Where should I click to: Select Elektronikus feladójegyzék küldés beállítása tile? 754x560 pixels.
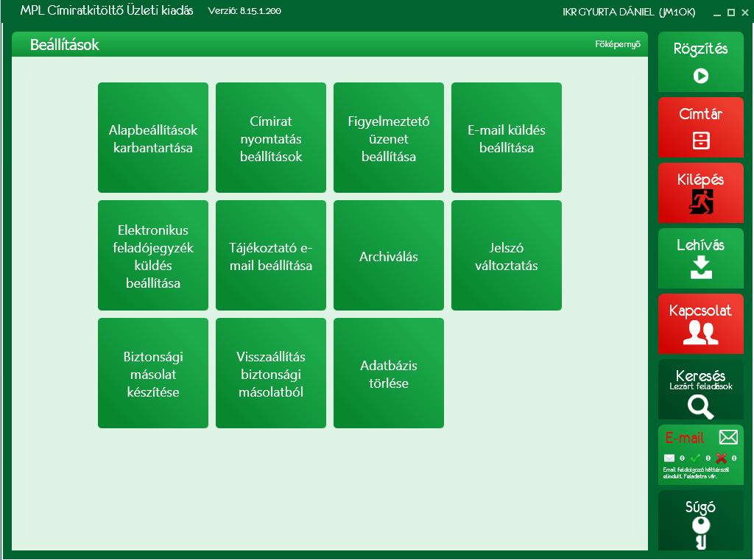(x=153, y=255)
